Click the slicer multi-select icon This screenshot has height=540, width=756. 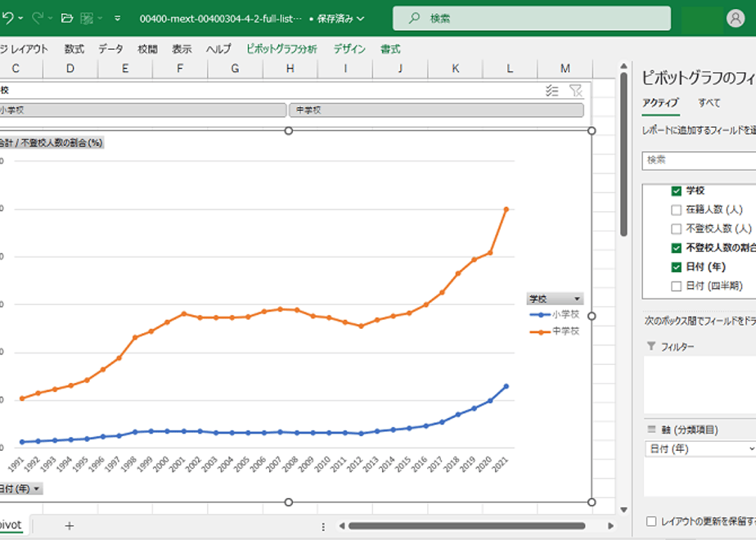(552, 90)
